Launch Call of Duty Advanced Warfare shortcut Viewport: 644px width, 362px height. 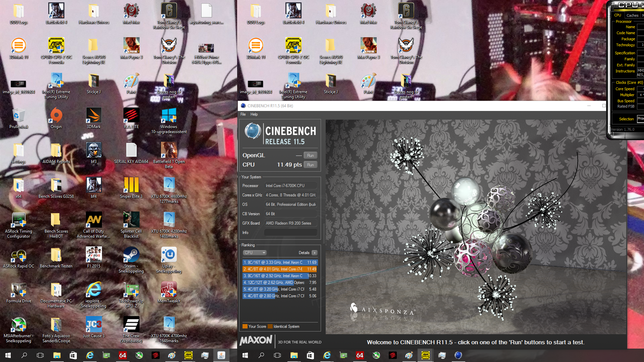(x=94, y=225)
